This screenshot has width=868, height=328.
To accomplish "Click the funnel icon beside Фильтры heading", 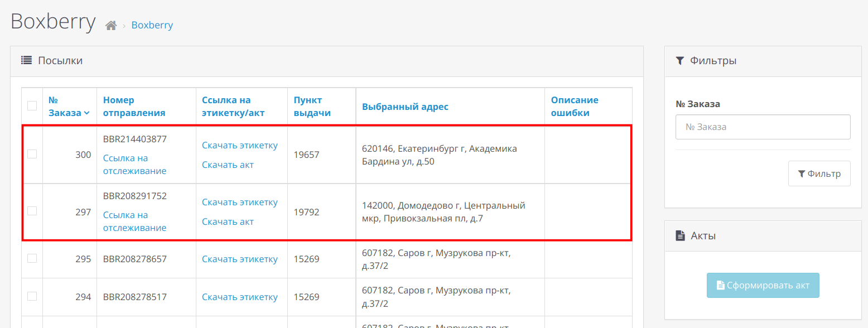I will click(x=679, y=60).
